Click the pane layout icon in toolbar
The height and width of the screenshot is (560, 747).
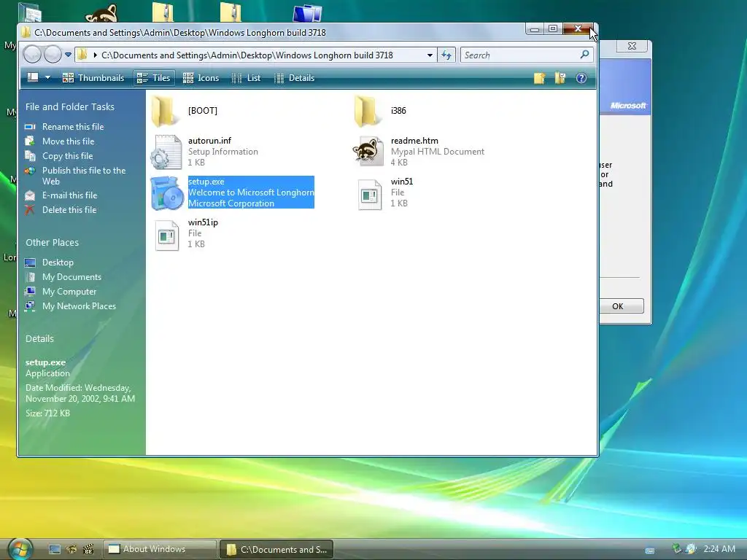click(33, 77)
